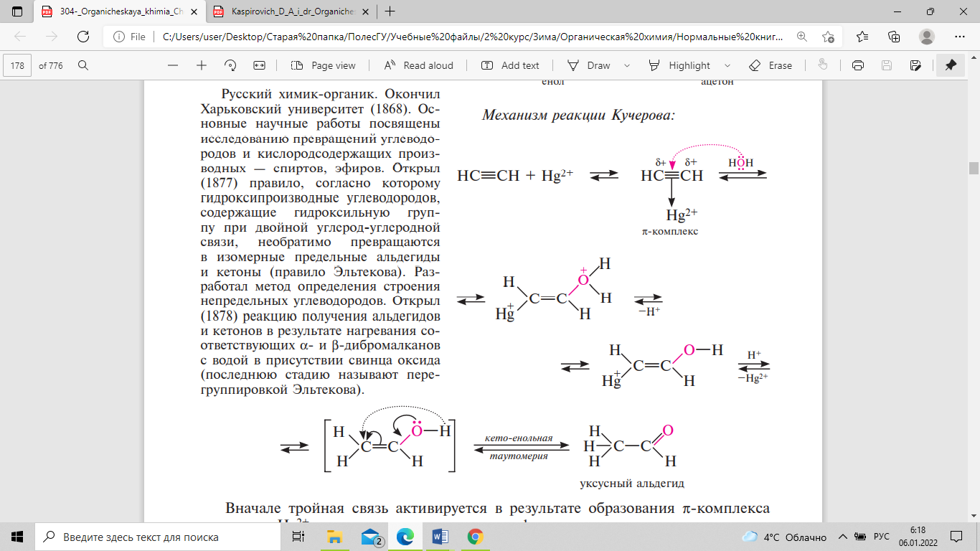Save the PDF document

(x=887, y=65)
